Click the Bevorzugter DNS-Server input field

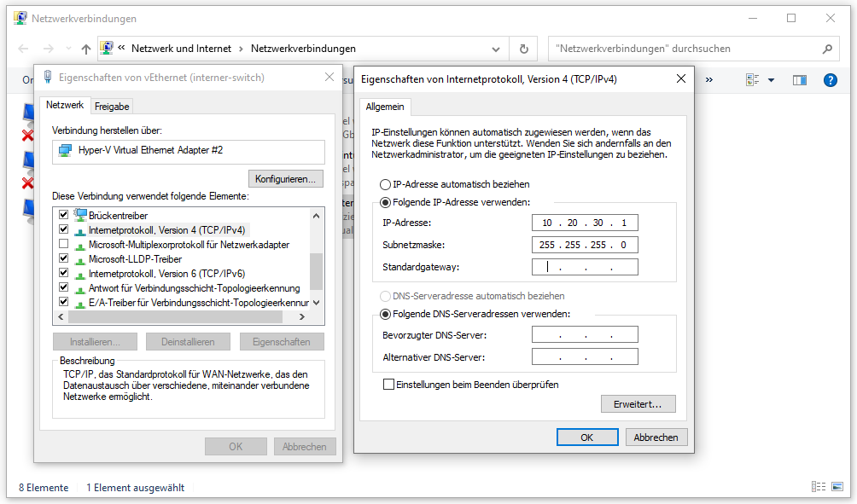(585, 333)
